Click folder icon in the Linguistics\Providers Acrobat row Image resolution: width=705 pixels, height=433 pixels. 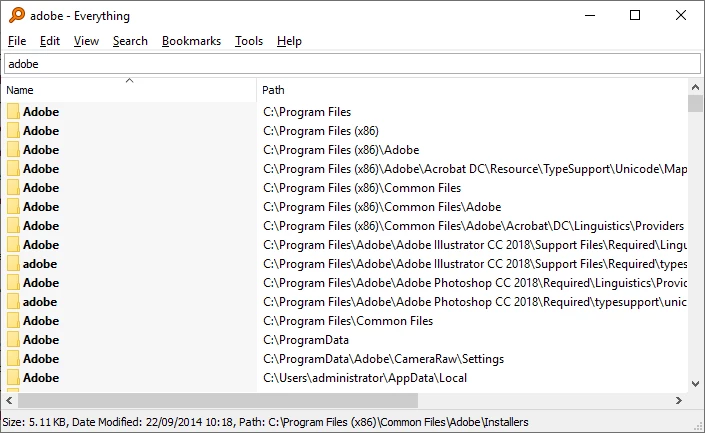pyautogui.click(x=13, y=226)
